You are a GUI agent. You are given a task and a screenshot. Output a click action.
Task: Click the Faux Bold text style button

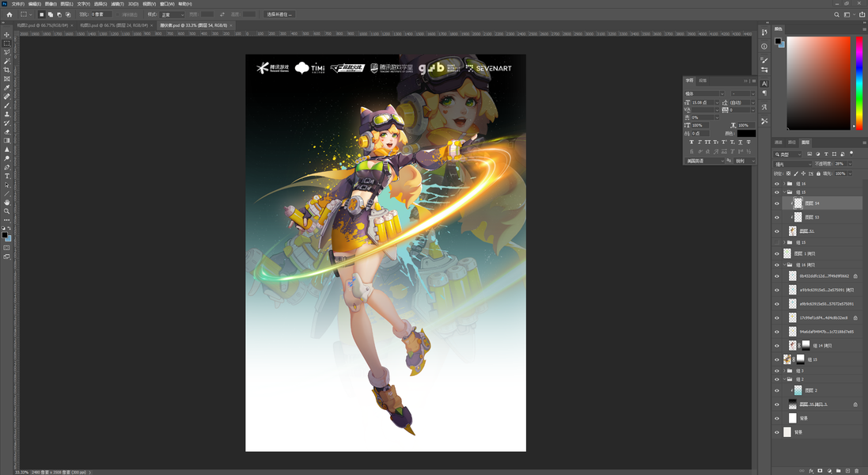tap(692, 142)
